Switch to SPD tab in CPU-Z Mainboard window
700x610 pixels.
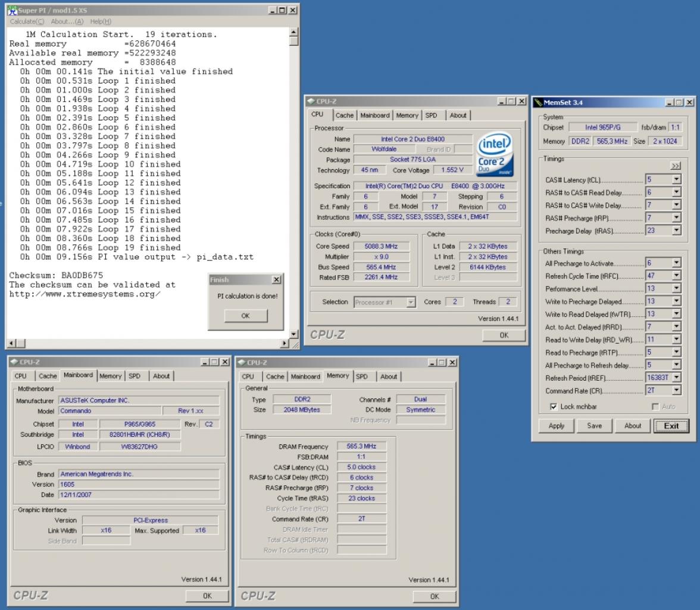[x=135, y=376]
